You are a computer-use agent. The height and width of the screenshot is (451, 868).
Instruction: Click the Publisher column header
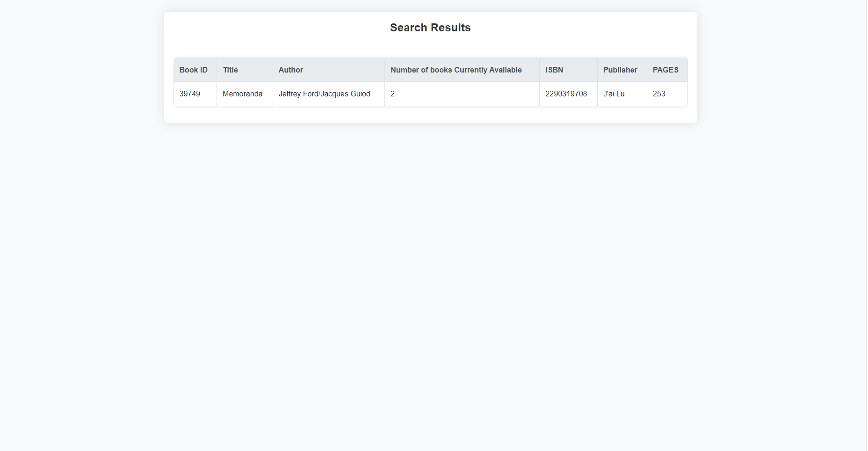(x=620, y=70)
